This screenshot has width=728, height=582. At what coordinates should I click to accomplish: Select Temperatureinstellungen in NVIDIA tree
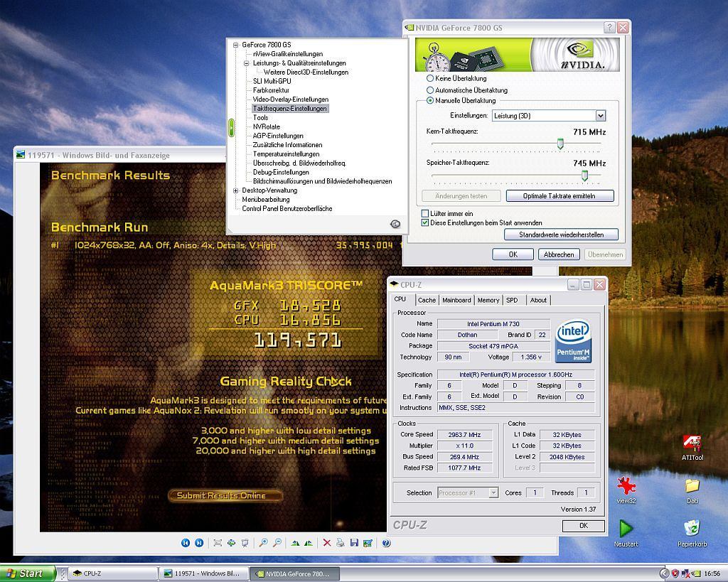click(x=286, y=154)
